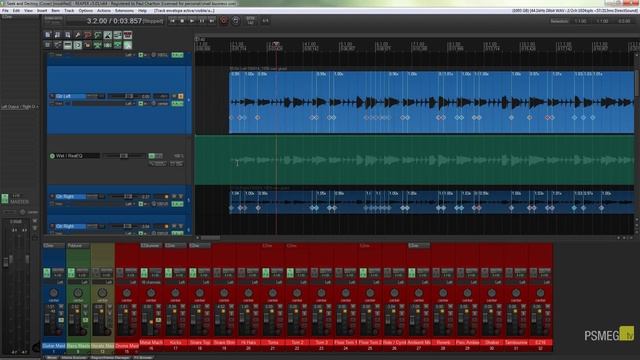Click the Open project toolbar icon
The width and height of the screenshot is (640, 360).
click(x=58, y=35)
